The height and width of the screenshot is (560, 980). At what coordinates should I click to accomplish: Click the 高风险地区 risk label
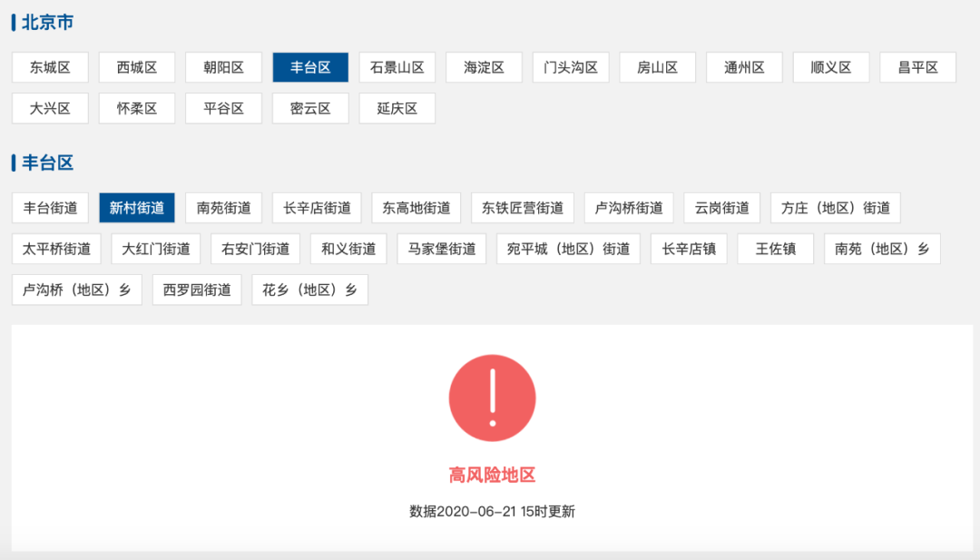coord(494,471)
